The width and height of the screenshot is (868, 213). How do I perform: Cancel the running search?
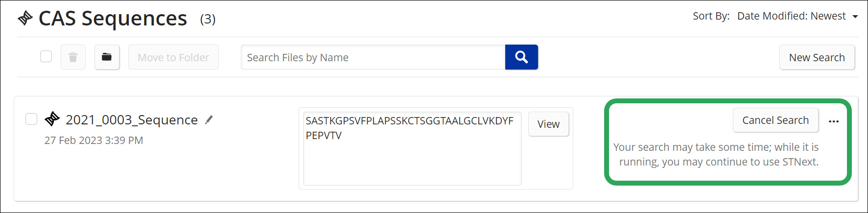pos(775,120)
